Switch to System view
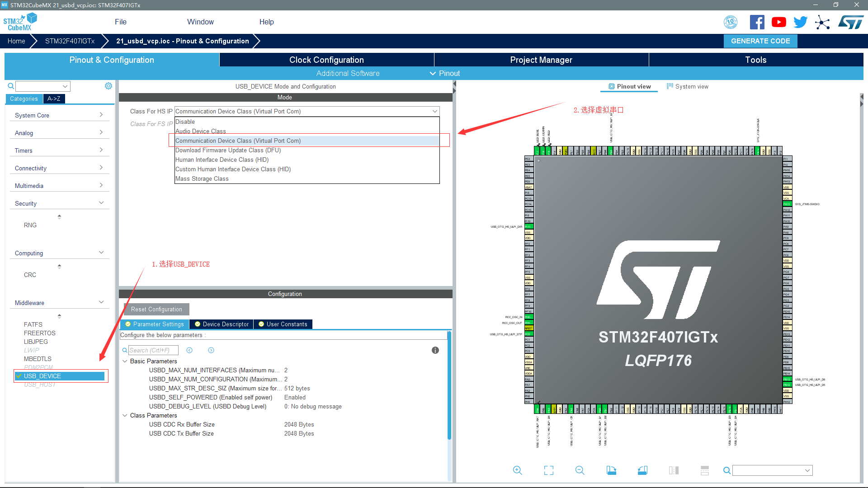Image resolution: width=868 pixels, height=488 pixels. (x=688, y=86)
